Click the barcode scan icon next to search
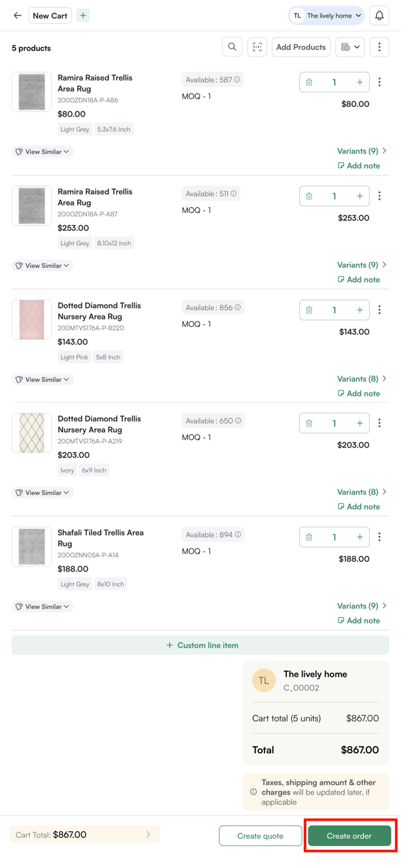401x868 pixels. [x=257, y=47]
